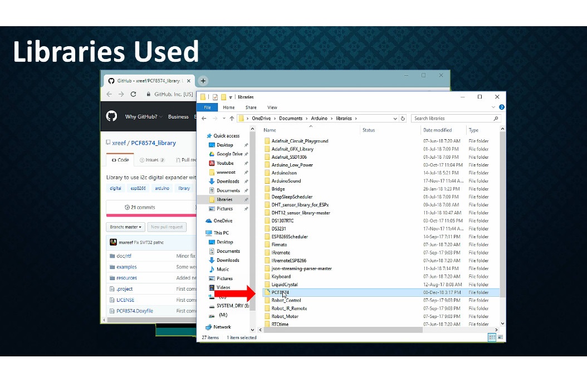
Task: Open the Issues tab on the GitHub repository
Action: (x=152, y=160)
